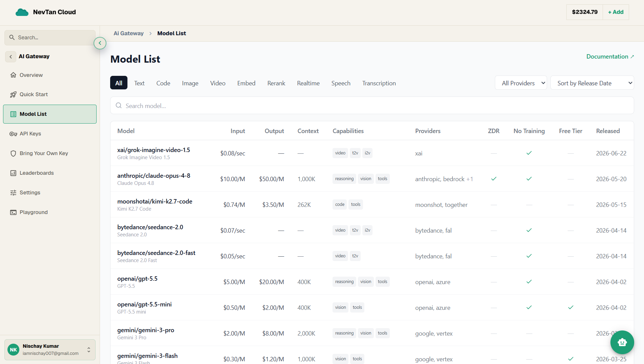Open Settings via sliders icon
This screenshot has width=644, height=364.
(13, 193)
